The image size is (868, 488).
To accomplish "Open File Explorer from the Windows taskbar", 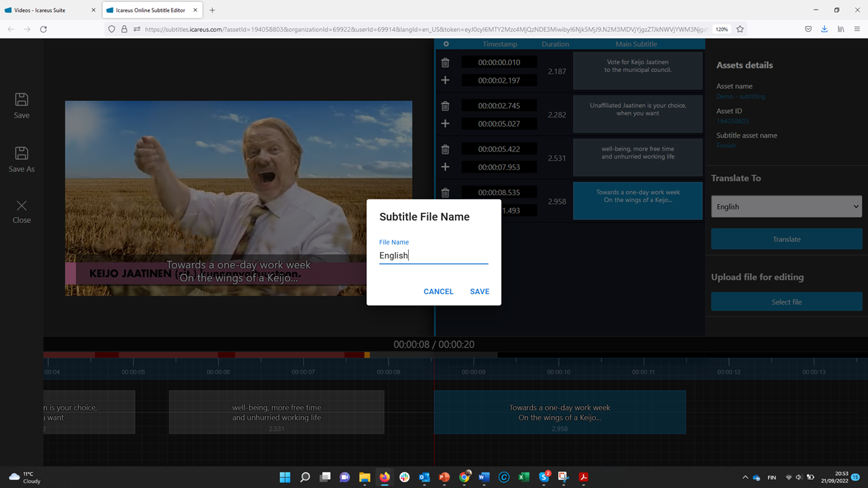I will (x=365, y=477).
